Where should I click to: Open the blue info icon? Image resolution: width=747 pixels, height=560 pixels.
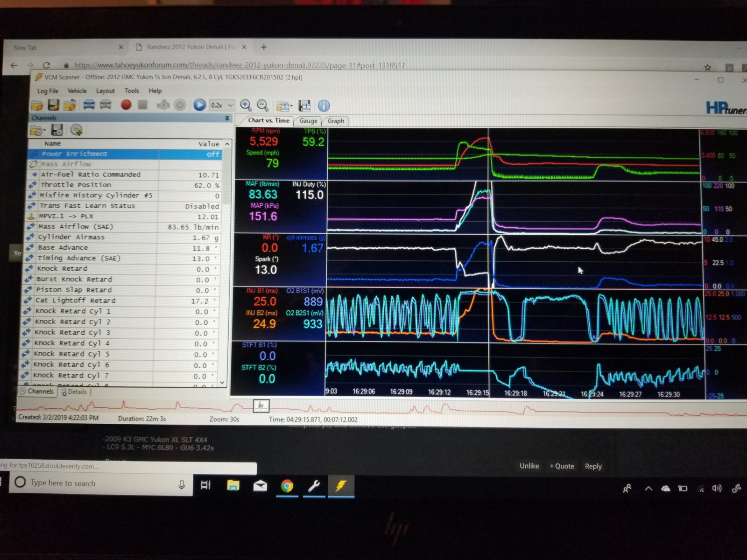click(324, 106)
